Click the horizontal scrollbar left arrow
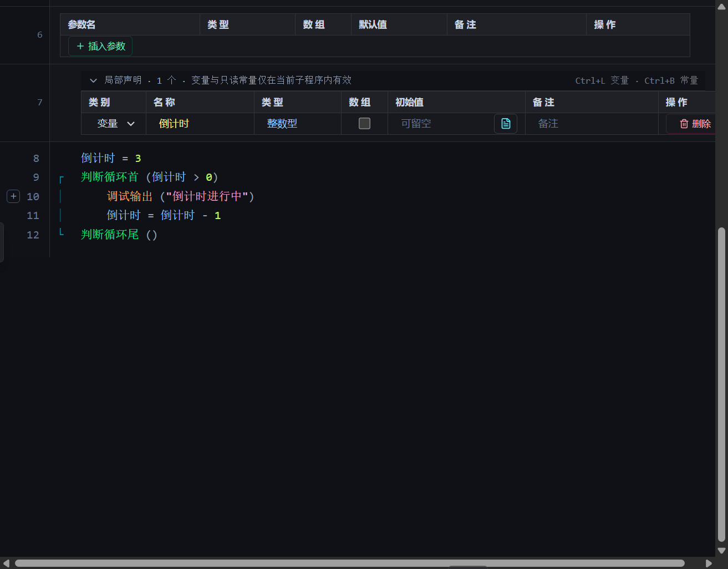728x569 pixels. [7, 563]
